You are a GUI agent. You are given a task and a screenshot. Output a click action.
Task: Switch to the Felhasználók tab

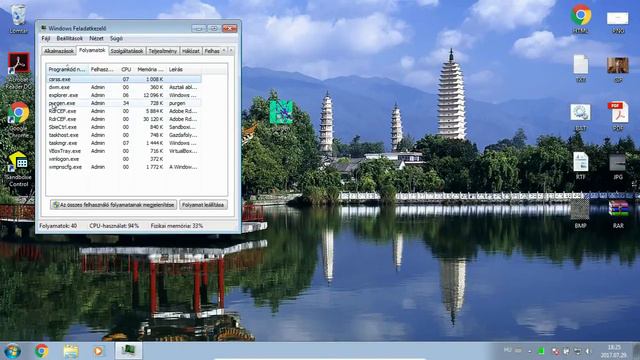tap(212, 51)
